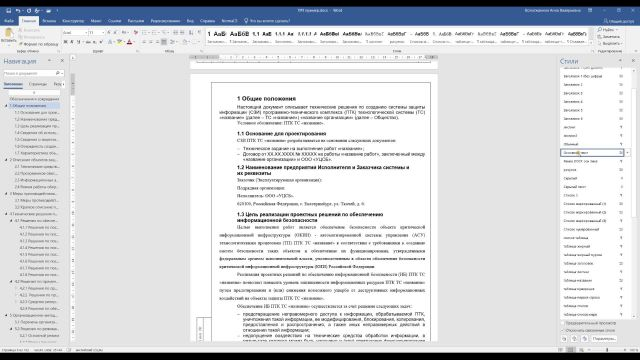Collapse the 1 Общие положения heading
The width and height of the screenshot is (640, 360).
[6, 106]
